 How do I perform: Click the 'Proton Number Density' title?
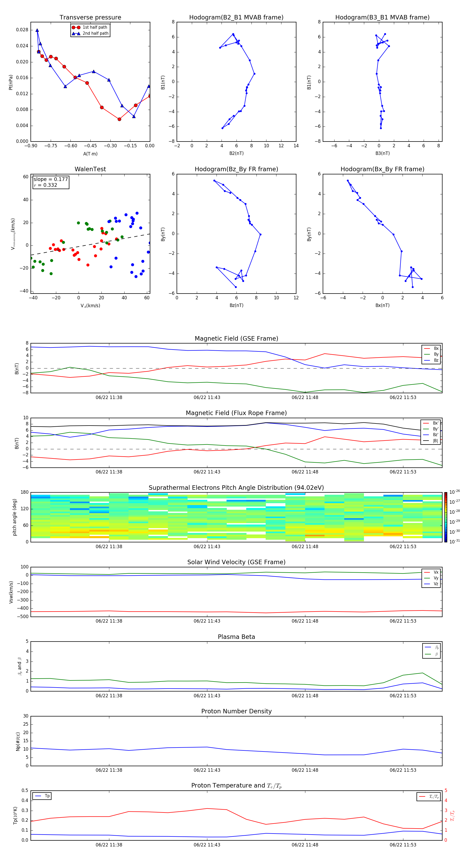click(x=236, y=711)
